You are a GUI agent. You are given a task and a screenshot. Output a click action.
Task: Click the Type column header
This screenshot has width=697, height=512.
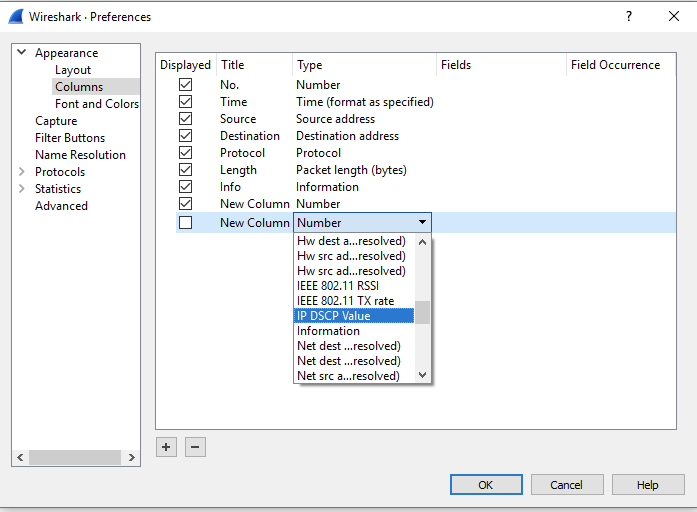[x=365, y=65]
